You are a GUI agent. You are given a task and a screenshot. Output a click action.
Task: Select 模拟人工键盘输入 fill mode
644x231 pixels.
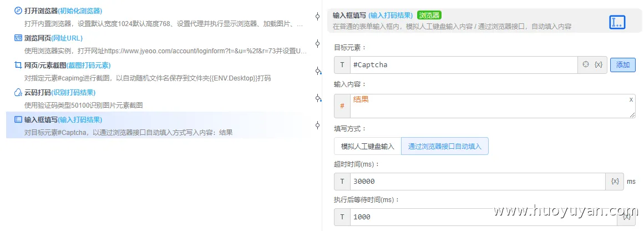click(x=368, y=146)
